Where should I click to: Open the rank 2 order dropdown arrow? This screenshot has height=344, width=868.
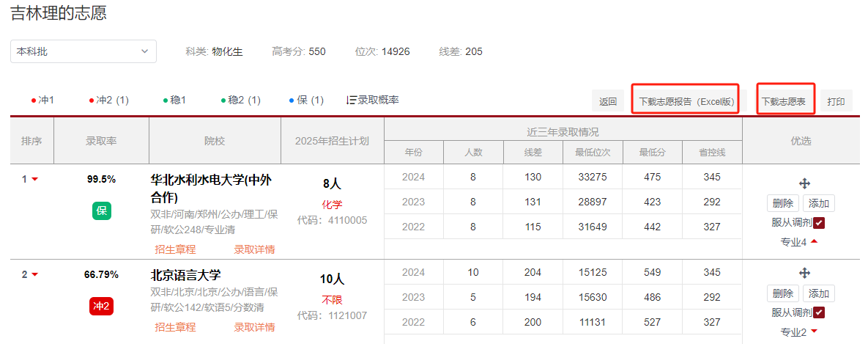(34, 275)
